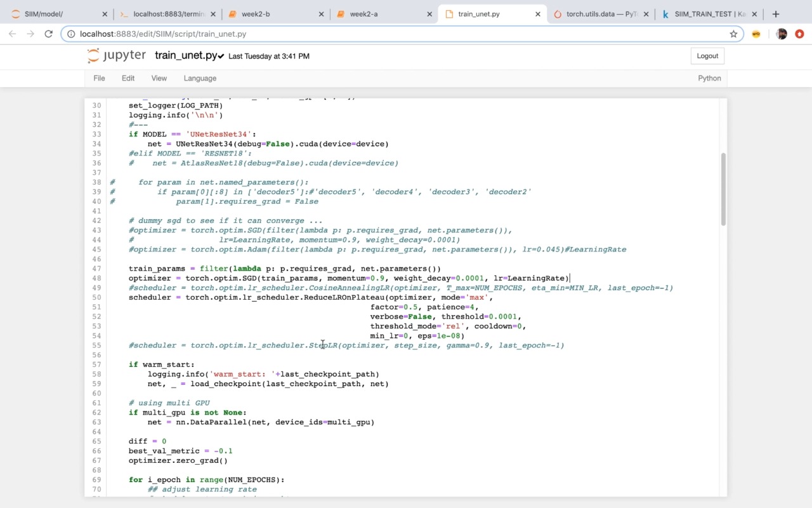This screenshot has height=508, width=812.
Task: Click the editor vertical scrollbar
Action: (723, 189)
